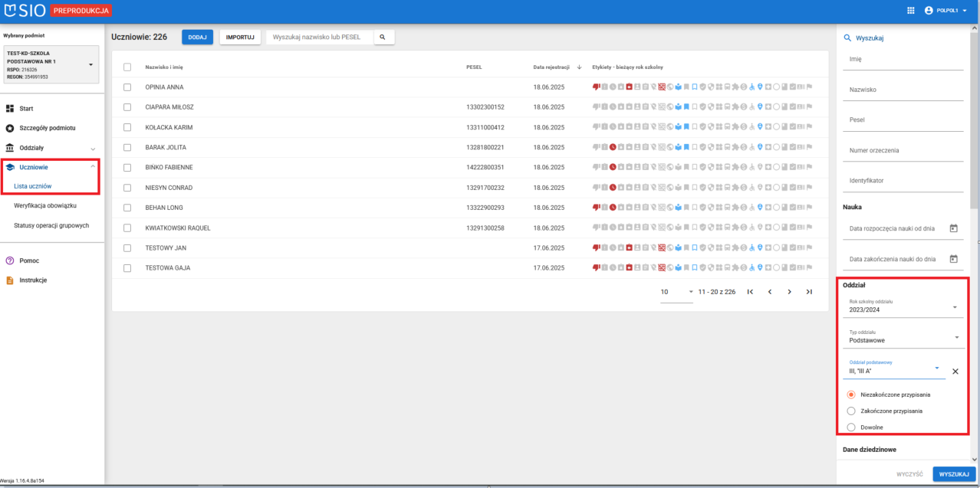Image resolution: width=980 pixels, height=488 pixels.
Task: Click the DODAJ button
Action: [197, 37]
